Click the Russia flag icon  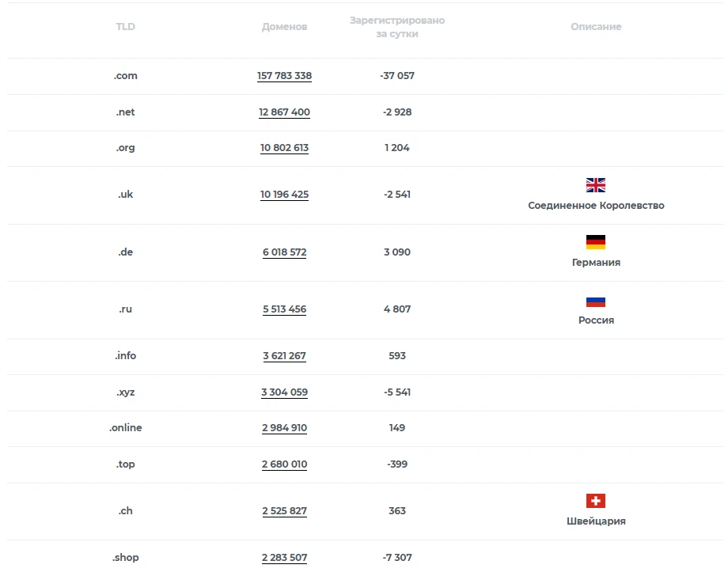pos(596,302)
